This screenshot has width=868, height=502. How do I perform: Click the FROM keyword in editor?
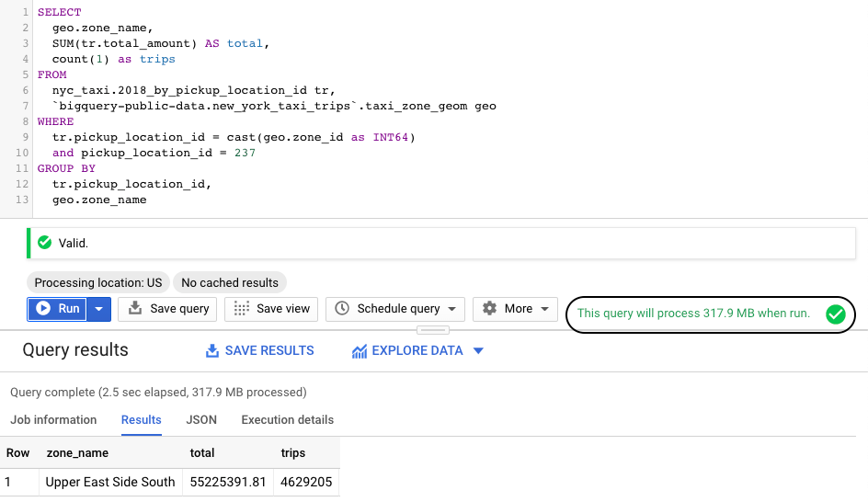click(x=52, y=74)
